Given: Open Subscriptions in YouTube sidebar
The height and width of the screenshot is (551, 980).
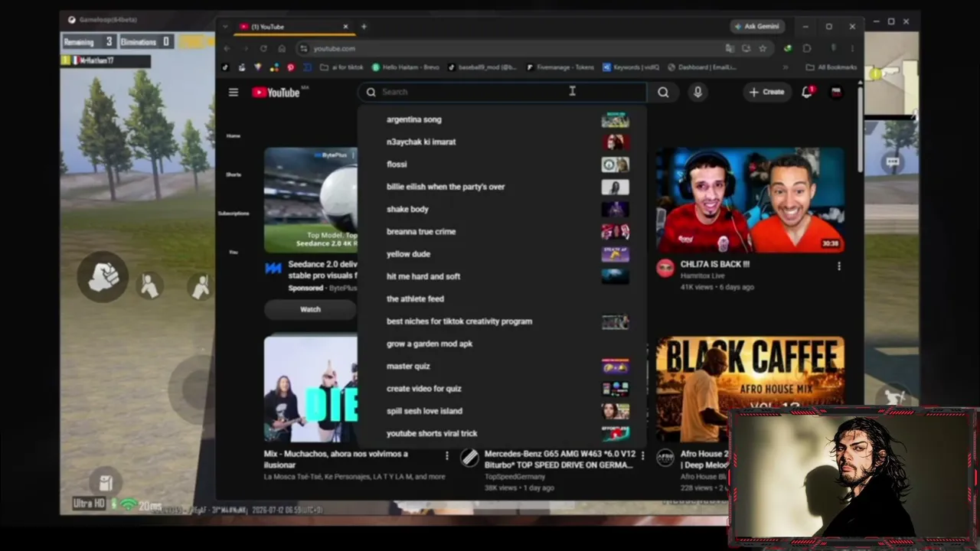Looking at the screenshot, I should tap(234, 213).
